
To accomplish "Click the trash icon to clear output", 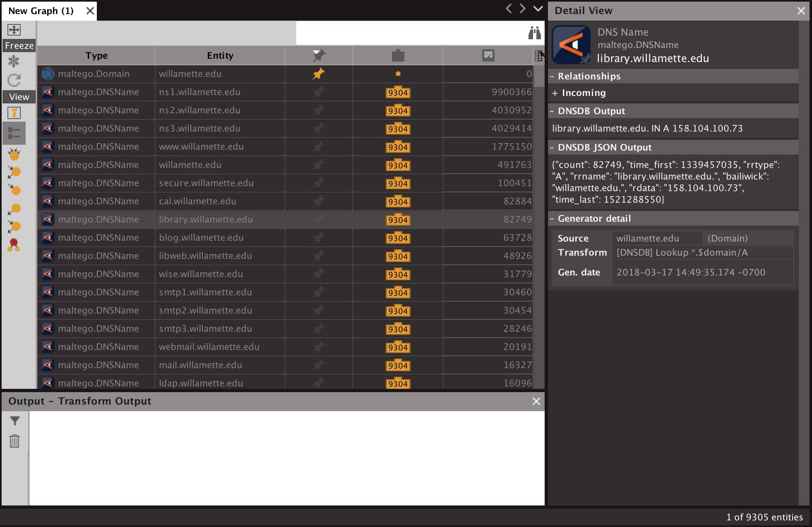I will 14,441.
